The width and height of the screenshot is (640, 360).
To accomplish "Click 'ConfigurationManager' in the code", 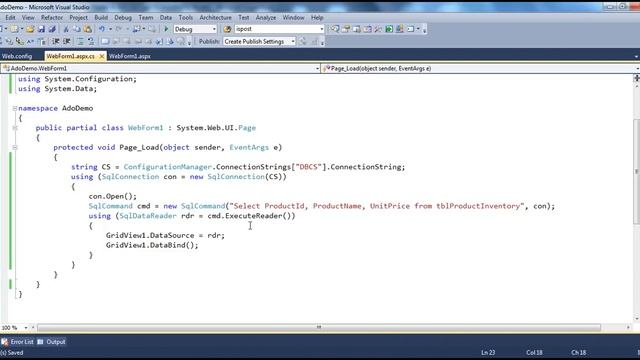I will tap(167, 167).
